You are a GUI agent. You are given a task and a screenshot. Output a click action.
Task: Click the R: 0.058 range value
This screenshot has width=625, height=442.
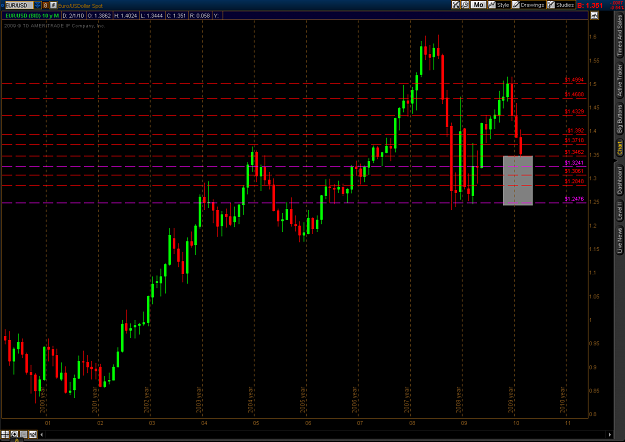(x=200, y=16)
